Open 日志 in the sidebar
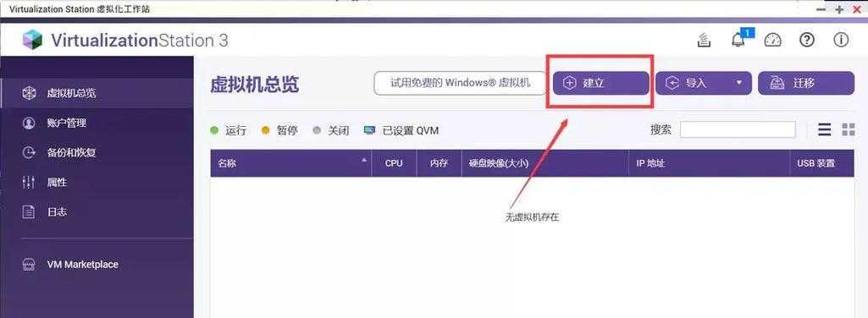868x318 pixels. click(x=97, y=211)
